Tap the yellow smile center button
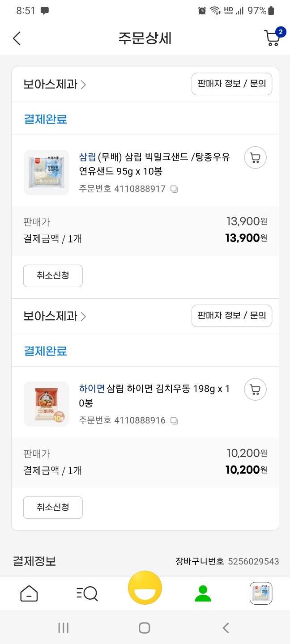290x644 pixels. click(145, 588)
